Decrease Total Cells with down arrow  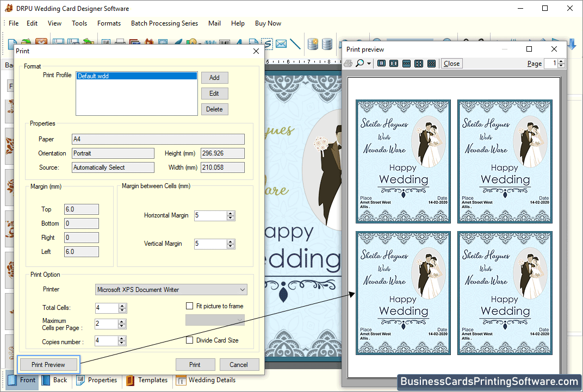122,310
